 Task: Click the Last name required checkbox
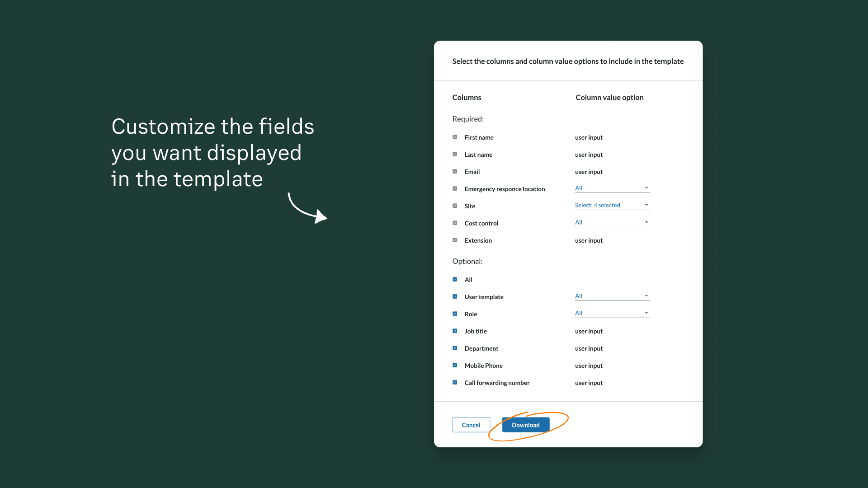coord(455,154)
